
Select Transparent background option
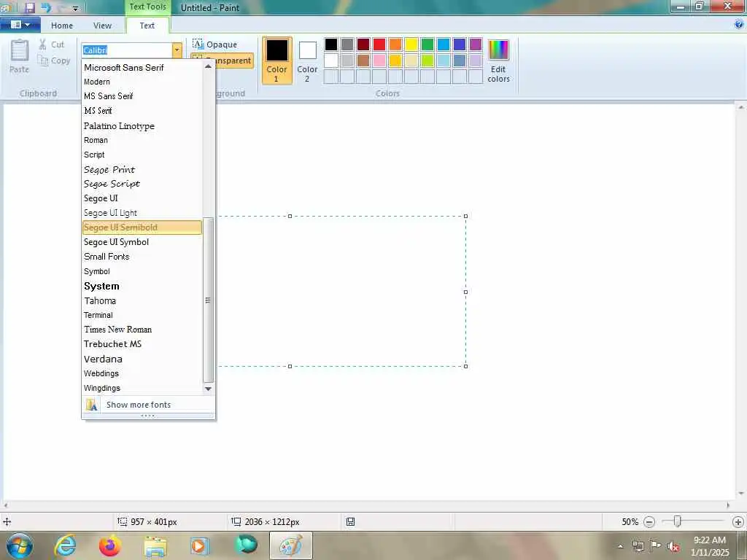(222, 61)
